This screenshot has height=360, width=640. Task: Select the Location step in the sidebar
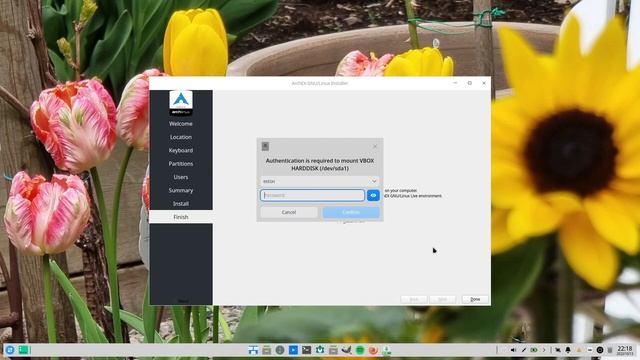pos(181,137)
